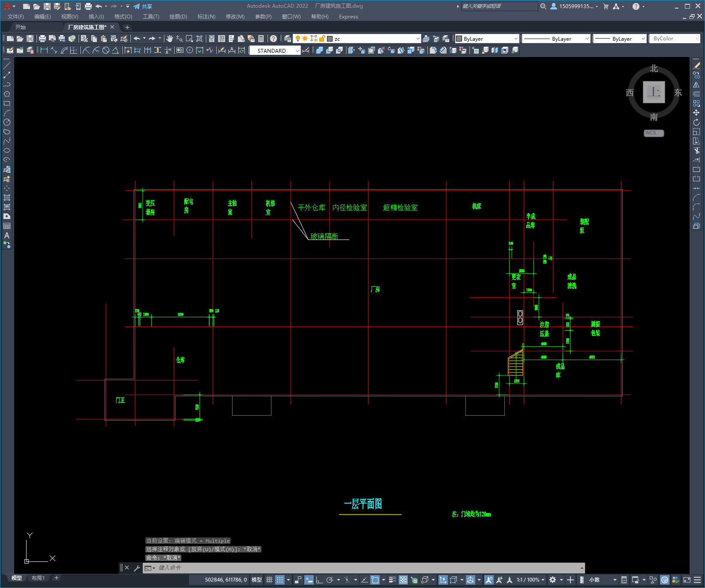Click the WCS button under view cube
The width and height of the screenshot is (705, 588).
[x=654, y=133]
